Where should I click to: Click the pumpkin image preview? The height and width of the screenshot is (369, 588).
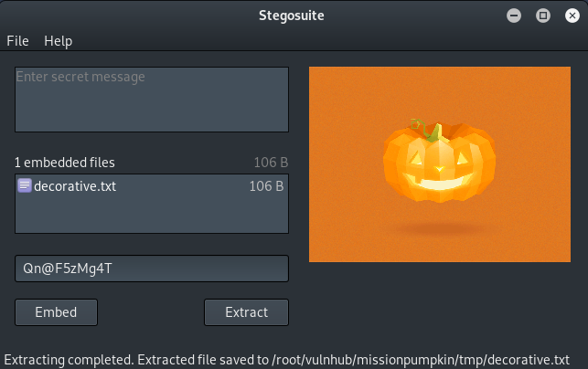click(440, 164)
